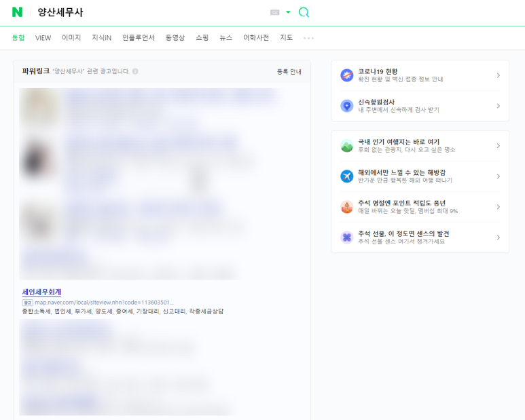The height and width of the screenshot is (420, 525).
Task: Click the green Naver N logo
Action: point(17,12)
